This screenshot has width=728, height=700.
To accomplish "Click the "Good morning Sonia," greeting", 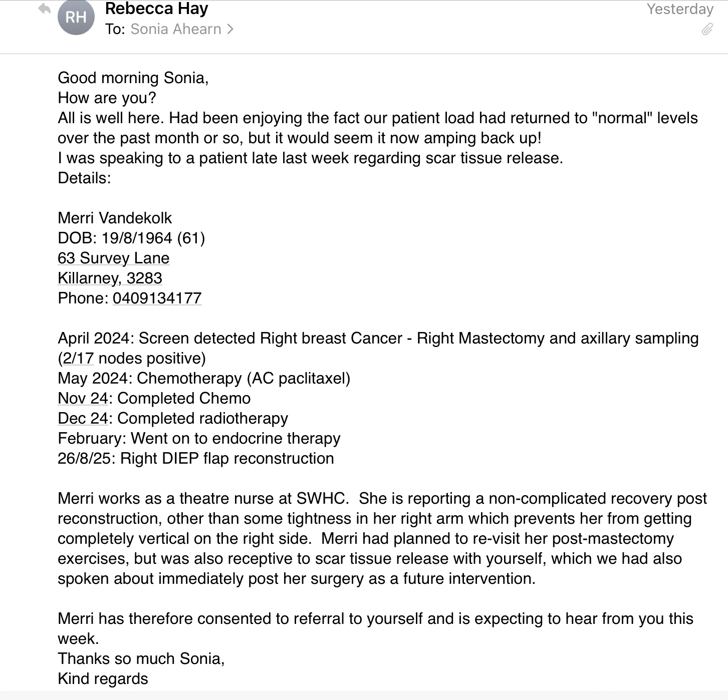I will [133, 78].
